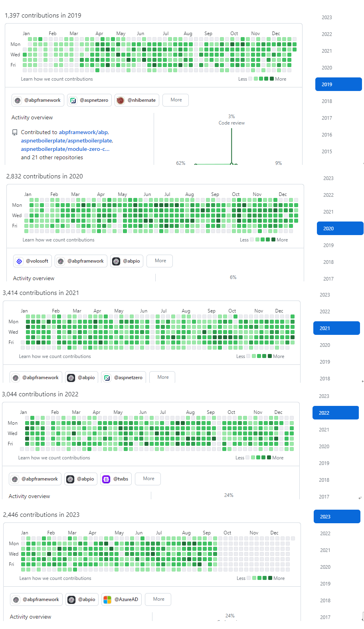Click the @volosoft organization button
The image size is (364, 629).
point(33,261)
